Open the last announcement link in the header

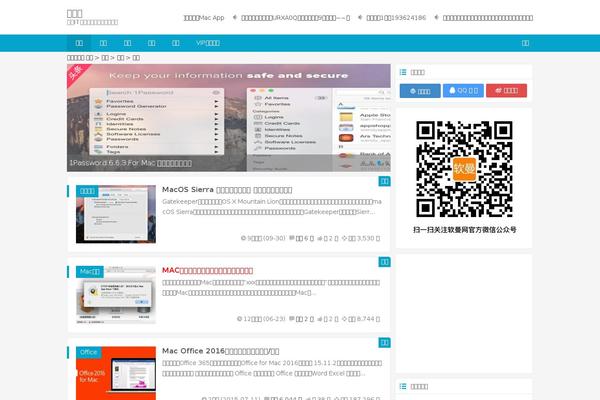pos(488,18)
